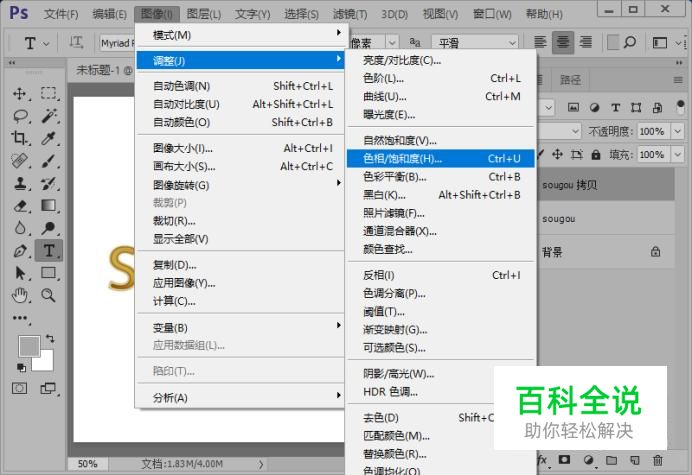Viewport: 692px width, 475px height.
Task: Click the default colors reset icon
Action: (21, 367)
